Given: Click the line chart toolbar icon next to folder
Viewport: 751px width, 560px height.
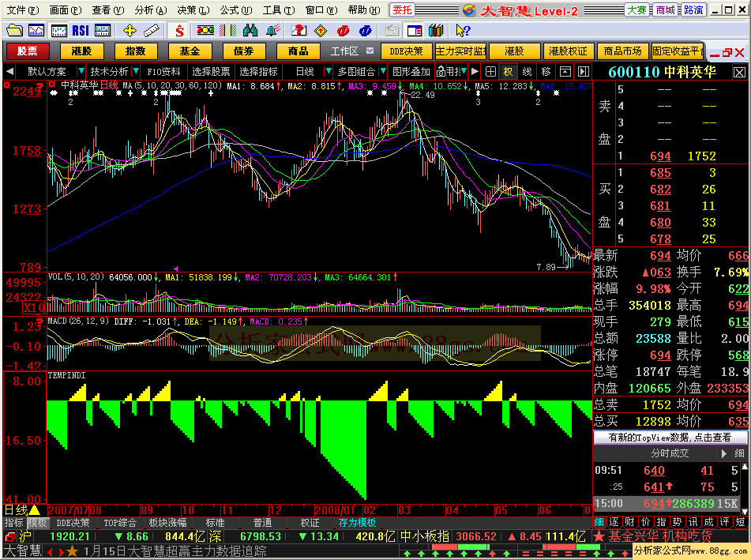Looking at the screenshot, I should 36,31.
